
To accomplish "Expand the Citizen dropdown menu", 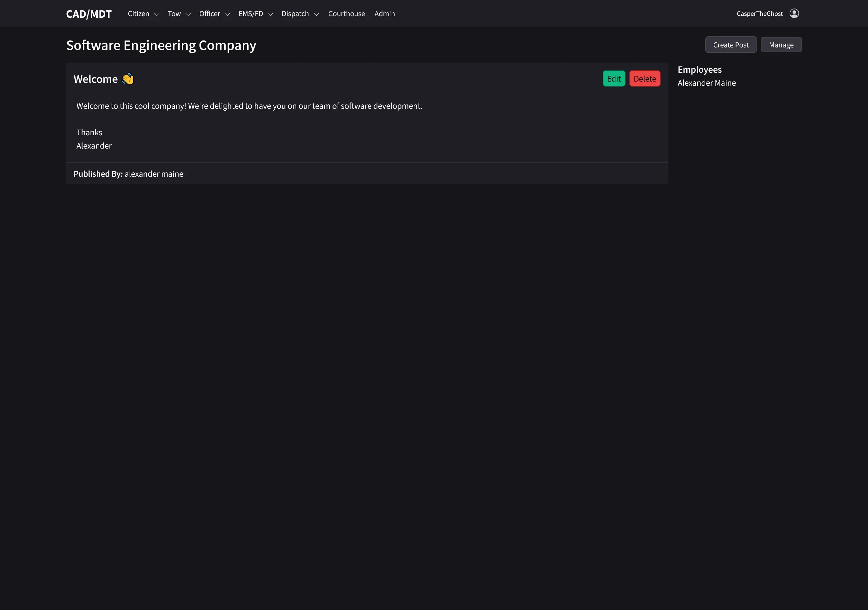I will [x=143, y=14].
